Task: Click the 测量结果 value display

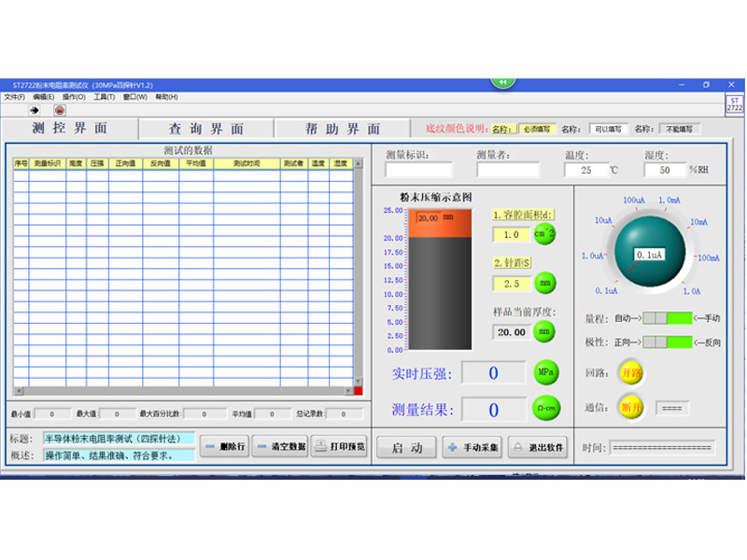Action: tap(494, 410)
